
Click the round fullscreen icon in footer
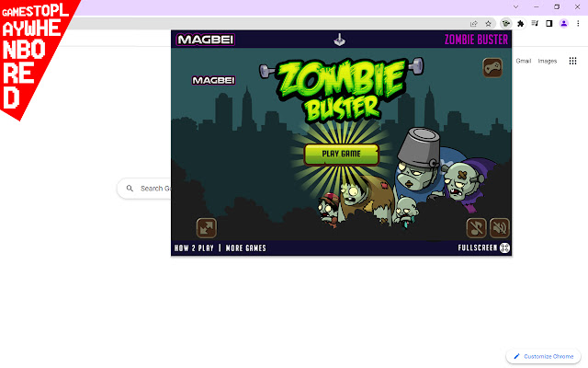click(x=504, y=247)
